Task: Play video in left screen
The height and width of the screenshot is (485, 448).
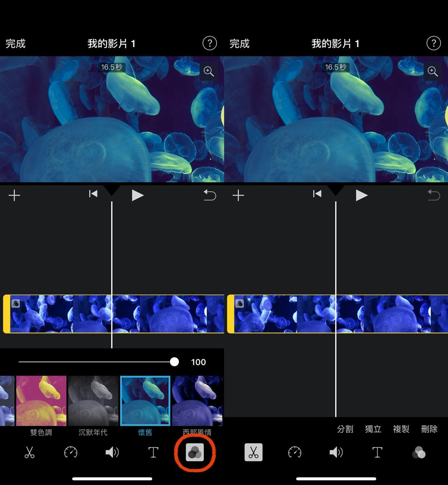Action: [138, 195]
